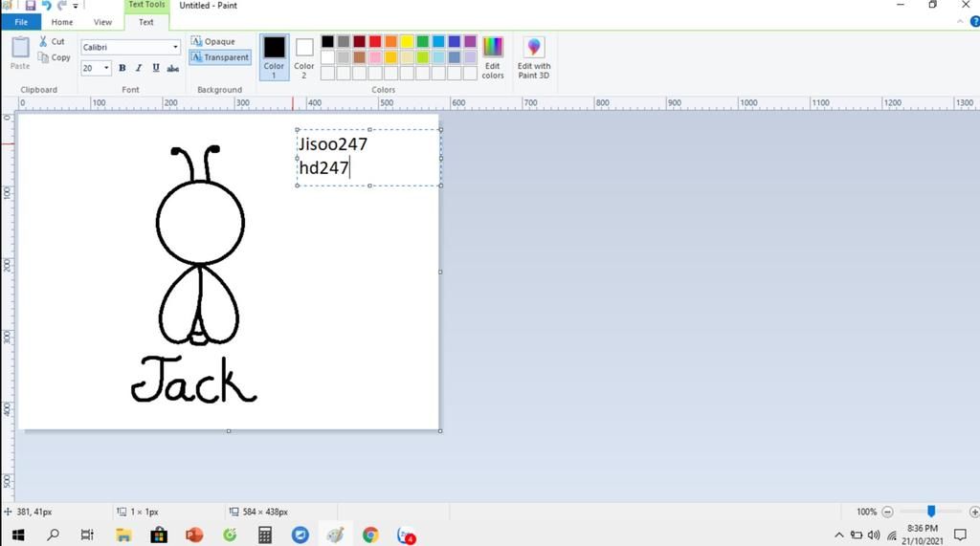This screenshot has height=546, width=980.
Task: Switch to the View tab
Action: 102,22
